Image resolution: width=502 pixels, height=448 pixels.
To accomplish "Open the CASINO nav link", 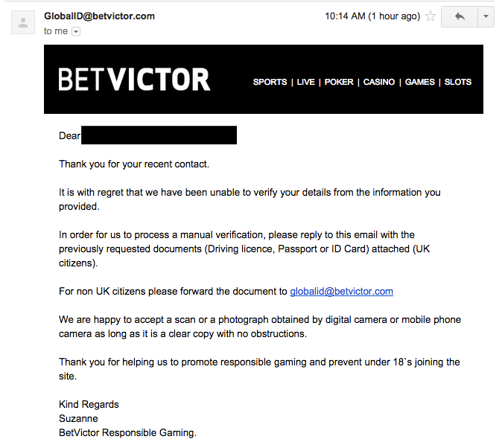I will click(379, 82).
